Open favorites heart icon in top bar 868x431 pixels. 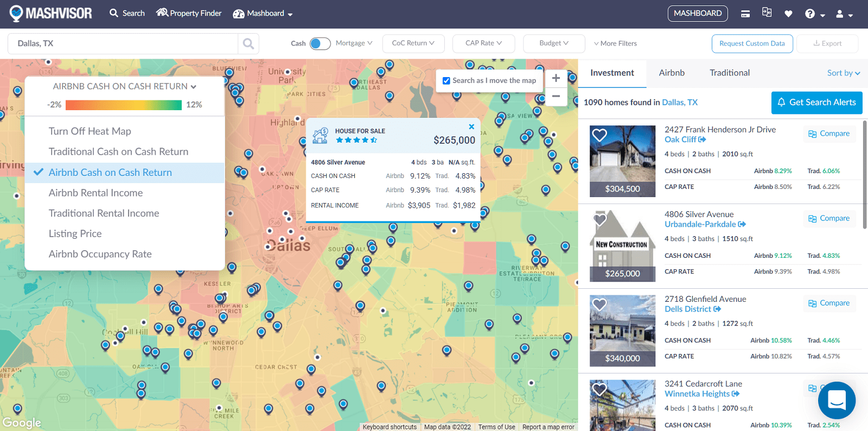pyautogui.click(x=788, y=14)
